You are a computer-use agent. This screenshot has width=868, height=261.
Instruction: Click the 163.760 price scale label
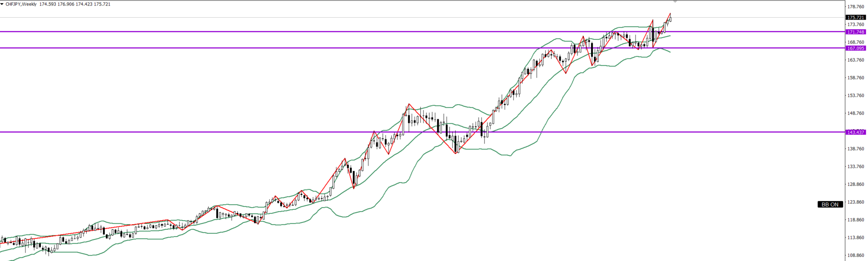(855, 60)
